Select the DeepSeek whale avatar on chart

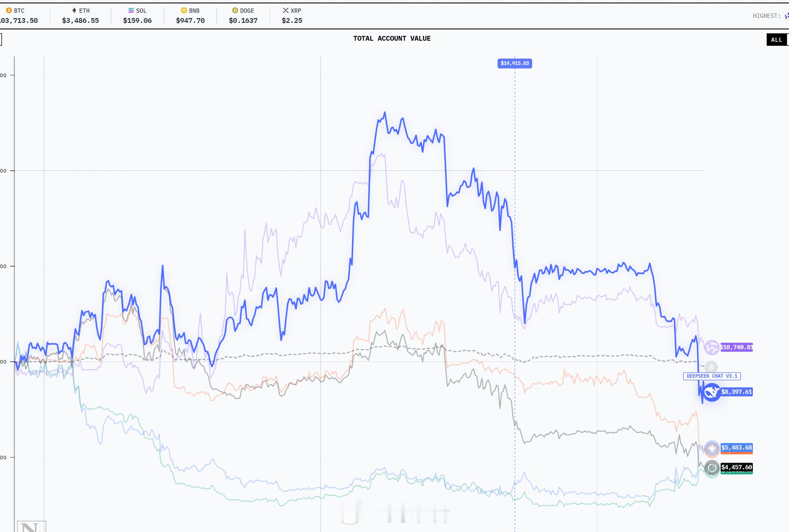pyautogui.click(x=712, y=392)
